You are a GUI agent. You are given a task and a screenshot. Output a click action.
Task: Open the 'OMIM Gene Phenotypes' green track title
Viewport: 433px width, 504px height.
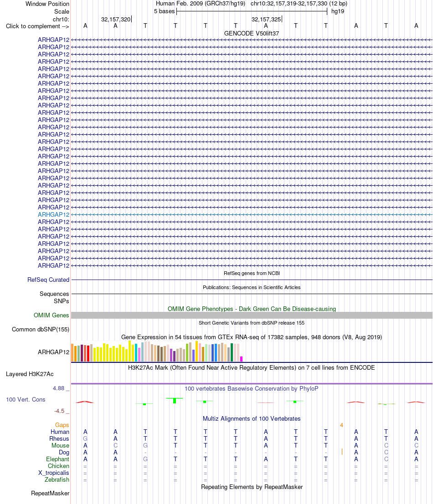[252, 309]
